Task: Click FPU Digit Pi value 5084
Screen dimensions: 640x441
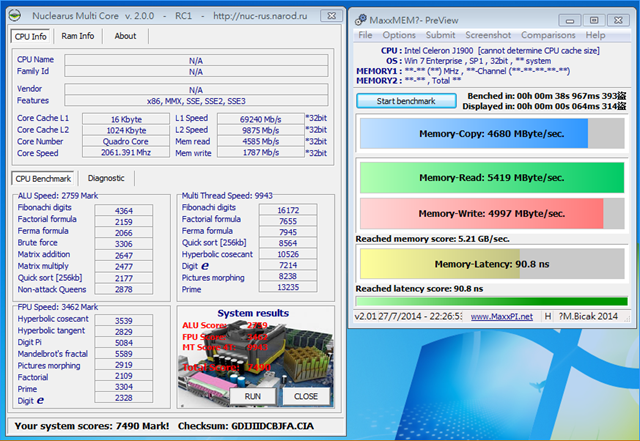Action: 124,343
